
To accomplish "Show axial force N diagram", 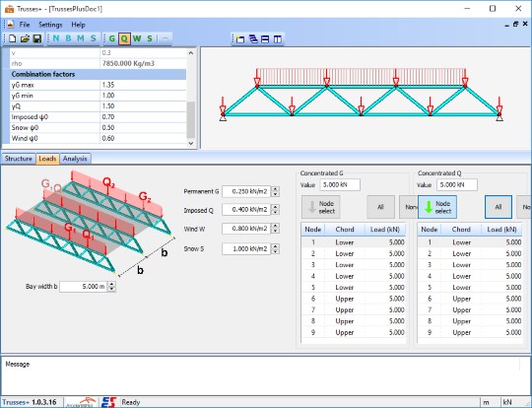I will (56, 38).
